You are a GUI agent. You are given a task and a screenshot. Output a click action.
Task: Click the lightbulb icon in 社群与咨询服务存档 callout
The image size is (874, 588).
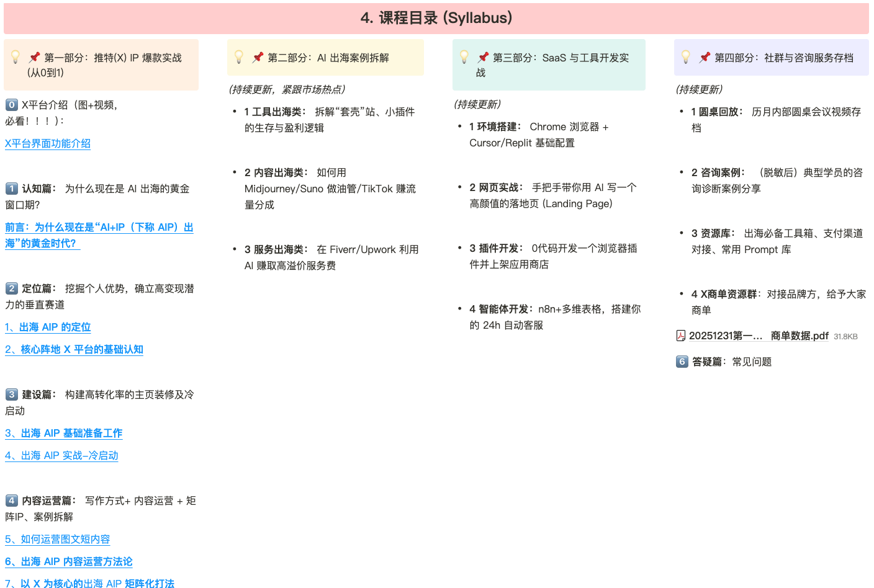(x=686, y=57)
